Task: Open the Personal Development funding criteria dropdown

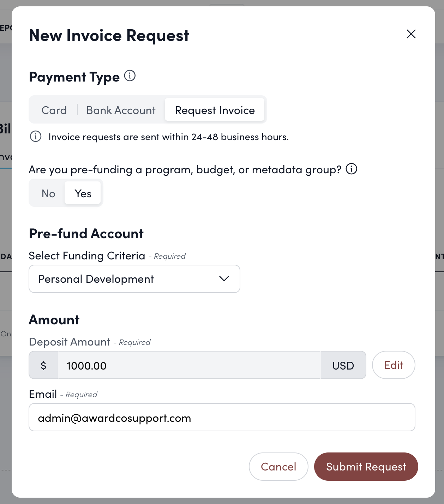Action: [x=134, y=279]
